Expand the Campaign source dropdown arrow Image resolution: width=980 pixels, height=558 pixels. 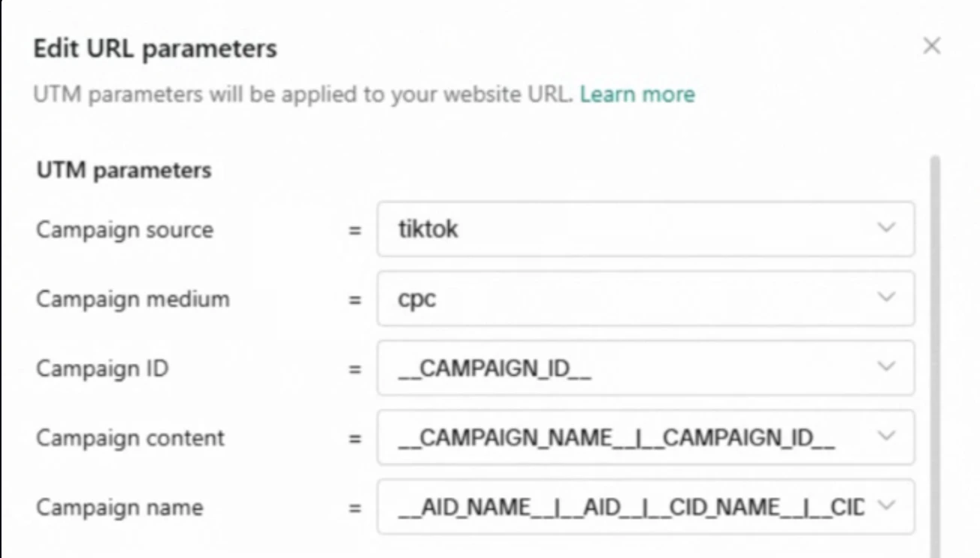tap(887, 228)
